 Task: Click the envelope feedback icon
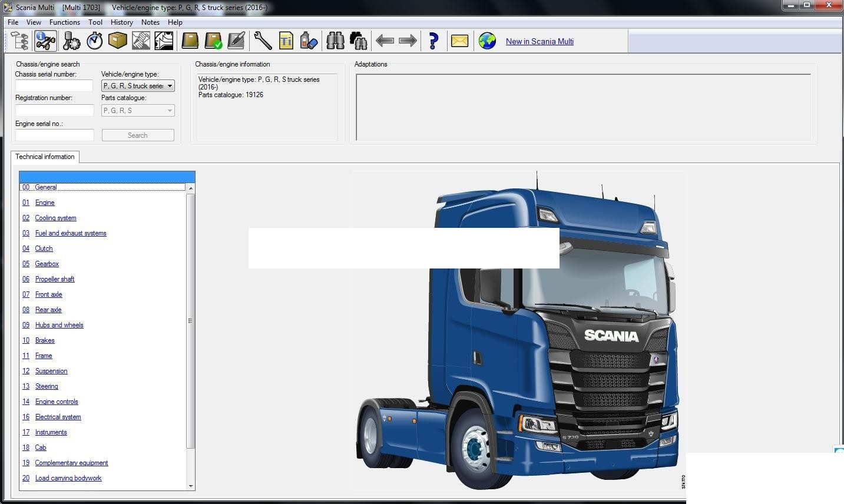click(x=459, y=41)
